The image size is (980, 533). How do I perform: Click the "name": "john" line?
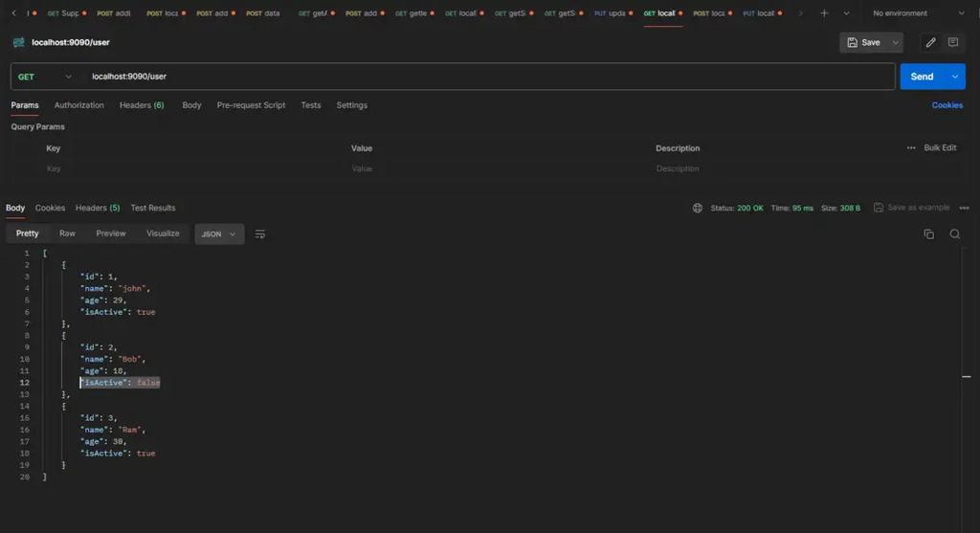click(116, 289)
